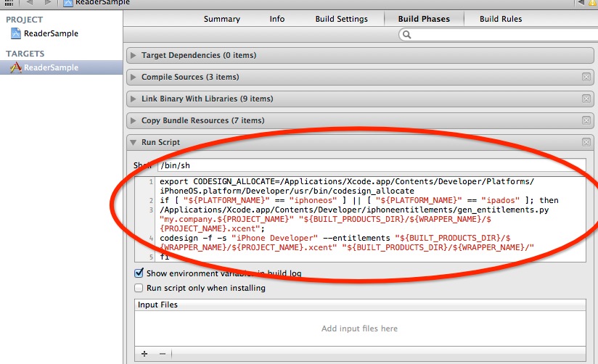Viewport: 598px width, 364px height.
Task: Select the Build Phases tab
Action: tap(424, 19)
